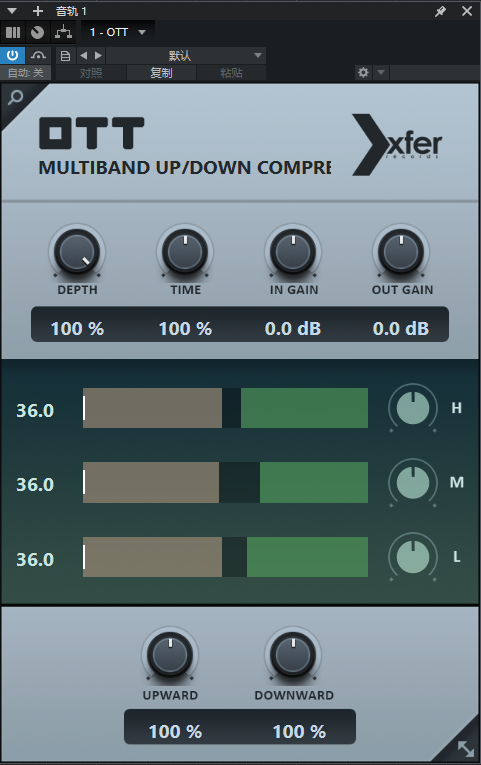Open the plugin window menu arrow
Viewport: 481px width, 765px height.
click(12, 11)
